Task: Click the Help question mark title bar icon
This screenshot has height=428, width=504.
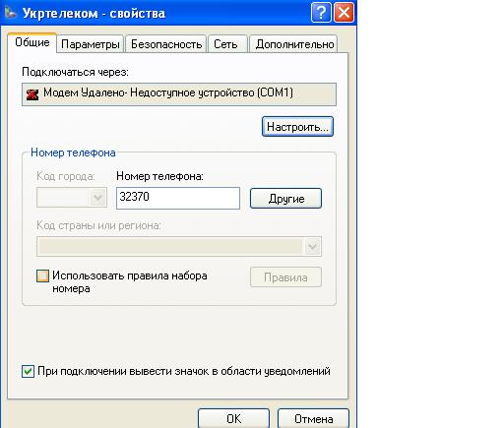Action: (321, 13)
